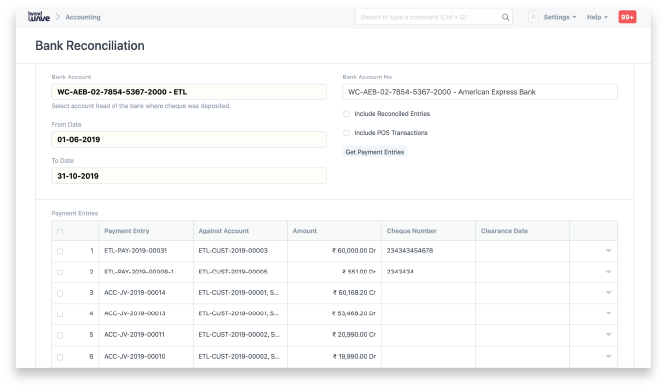Click the beyond Wave logo
Image resolution: width=666 pixels, height=390 pixels.
(x=39, y=17)
